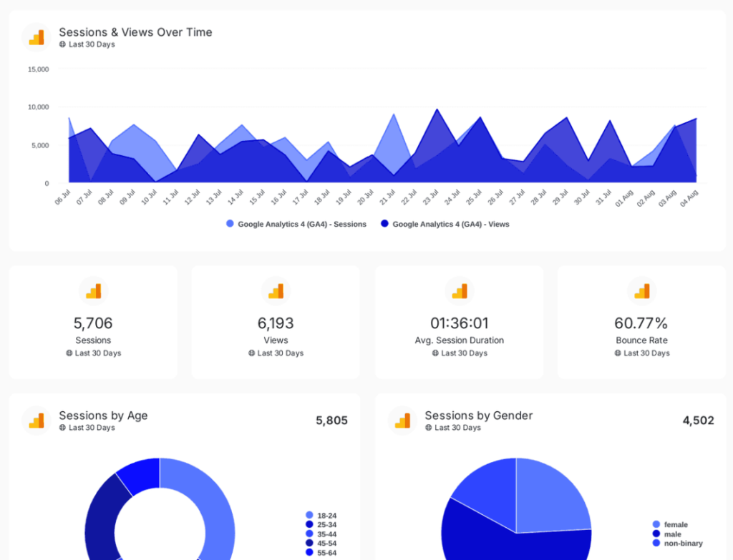
Task: Click the Analytics icon above the Bounce Rate value
Action: tap(642, 291)
